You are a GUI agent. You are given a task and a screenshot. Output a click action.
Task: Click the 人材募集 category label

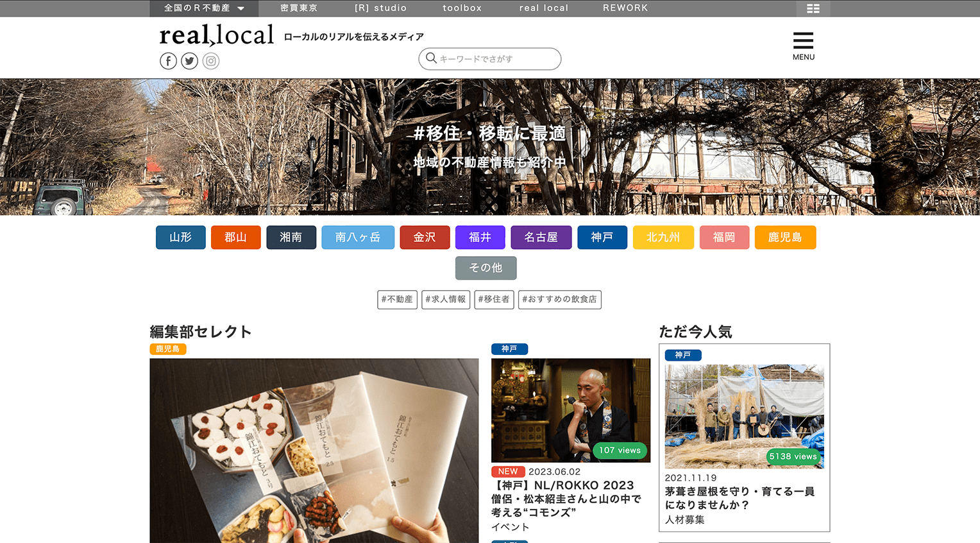(x=685, y=520)
